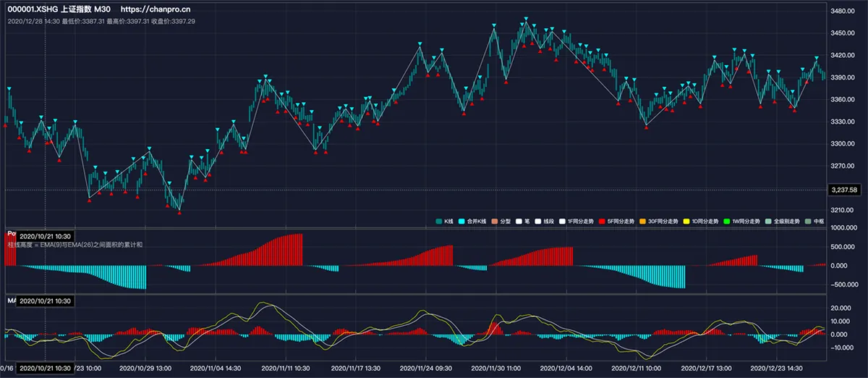Click the 全级别走势 legend item
Viewport: 868px width, 378px height.
(x=783, y=221)
